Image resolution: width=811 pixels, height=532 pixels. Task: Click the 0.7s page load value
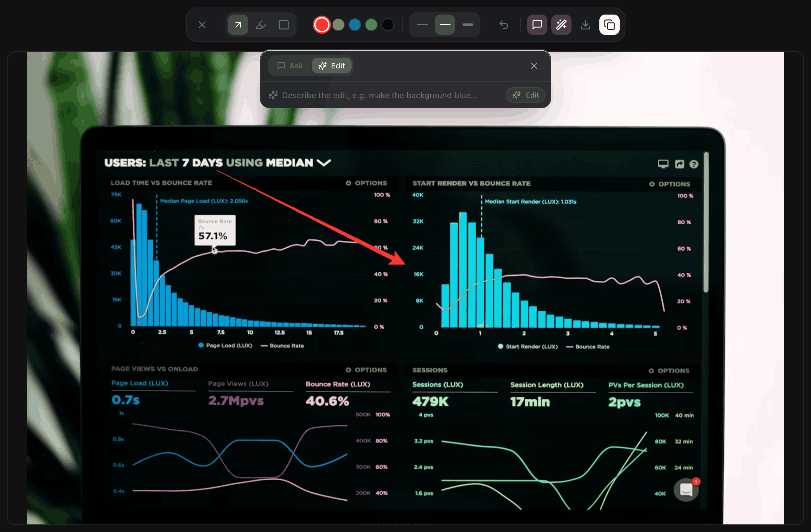[x=125, y=400]
